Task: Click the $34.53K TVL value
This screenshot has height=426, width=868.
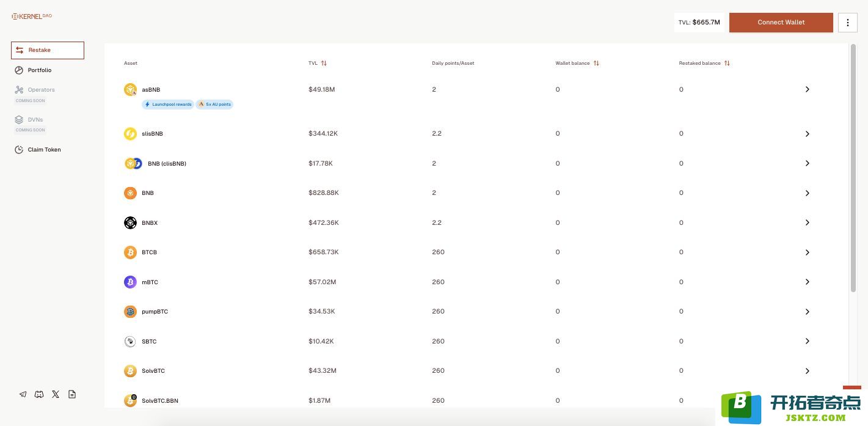Action: pyautogui.click(x=322, y=312)
